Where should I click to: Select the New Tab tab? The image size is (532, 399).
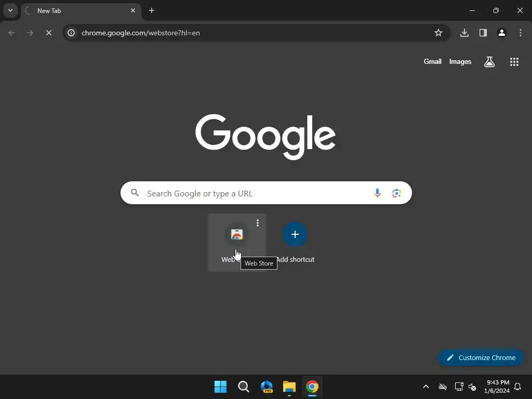81,11
